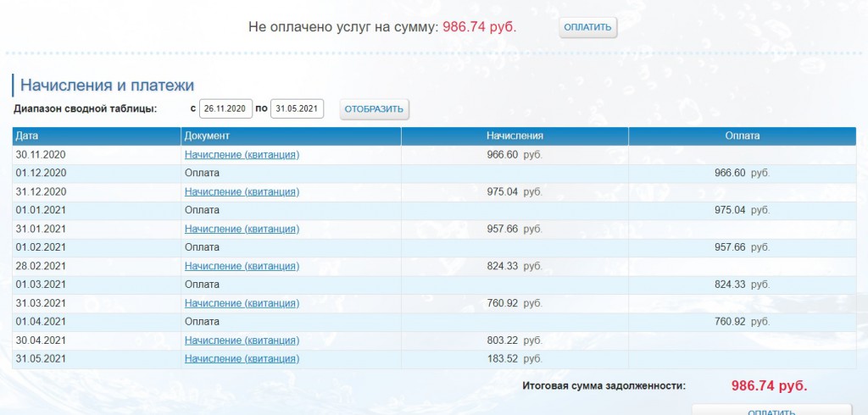Open the 31.12.2020 Начисление (квитанция) link

pyautogui.click(x=242, y=191)
